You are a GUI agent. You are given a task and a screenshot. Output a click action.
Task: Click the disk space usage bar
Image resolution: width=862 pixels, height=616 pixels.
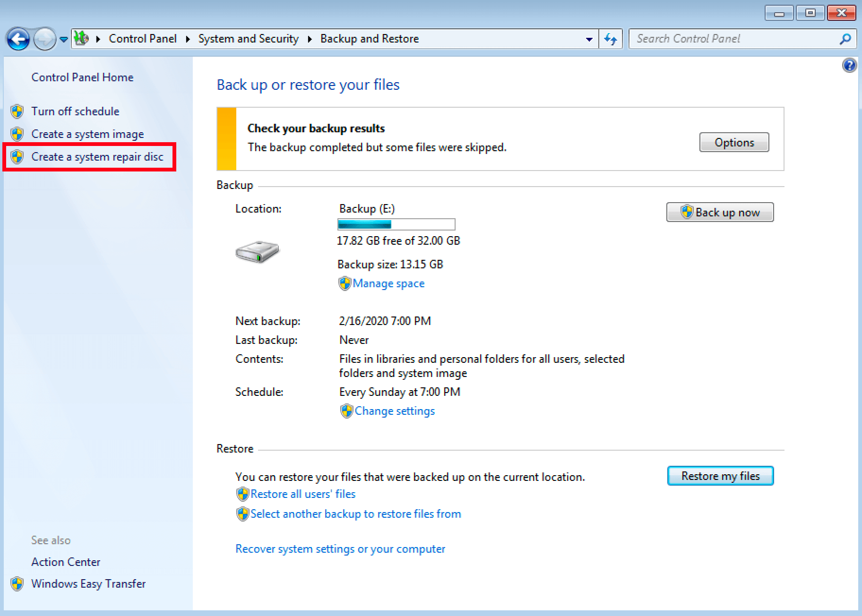pyautogui.click(x=396, y=224)
